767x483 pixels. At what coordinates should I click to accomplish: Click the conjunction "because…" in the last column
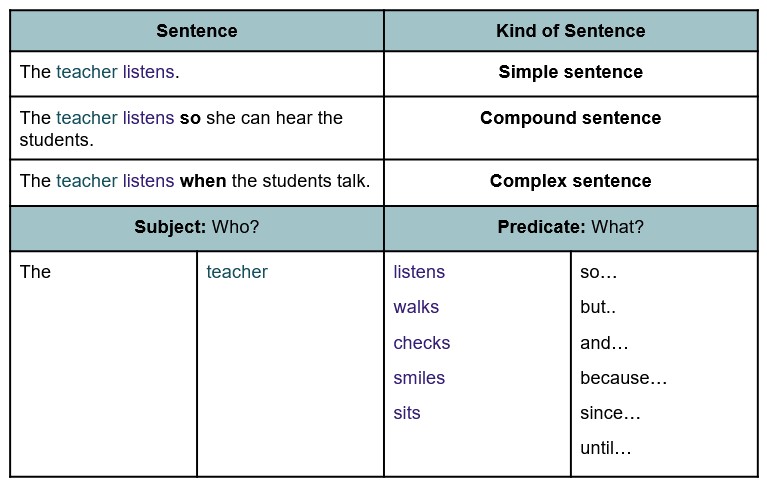623,378
